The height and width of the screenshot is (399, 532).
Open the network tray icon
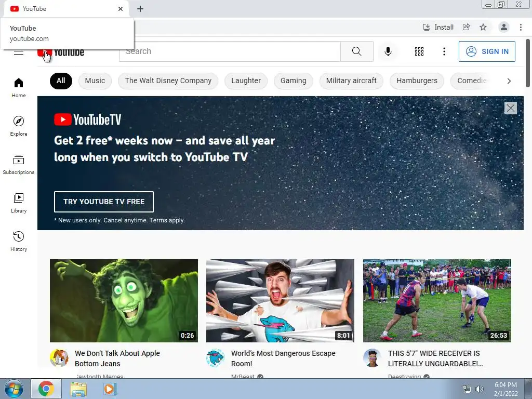point(467,389)
